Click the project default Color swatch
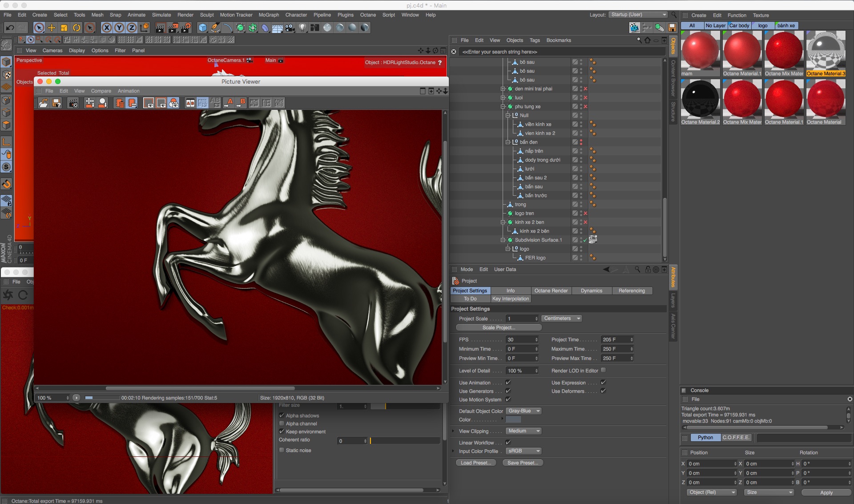The width and height of the screenshot is (854, 504). [513, 419]
